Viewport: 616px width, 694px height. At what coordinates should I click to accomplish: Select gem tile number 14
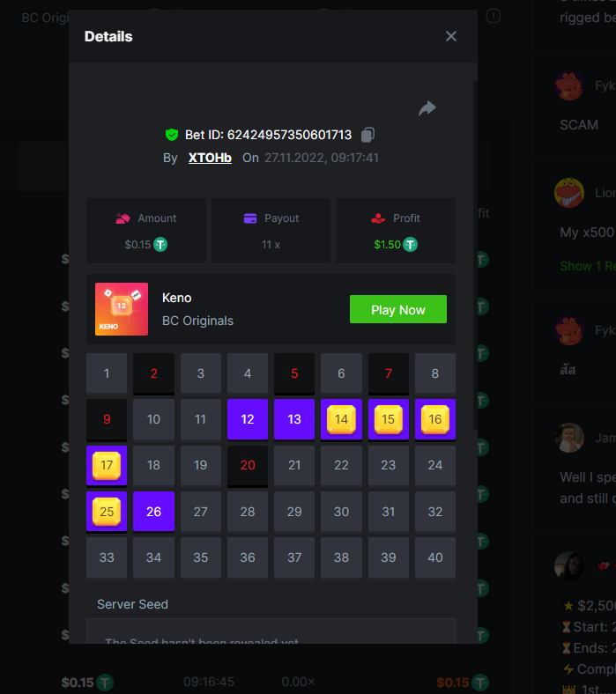point(341,419)
